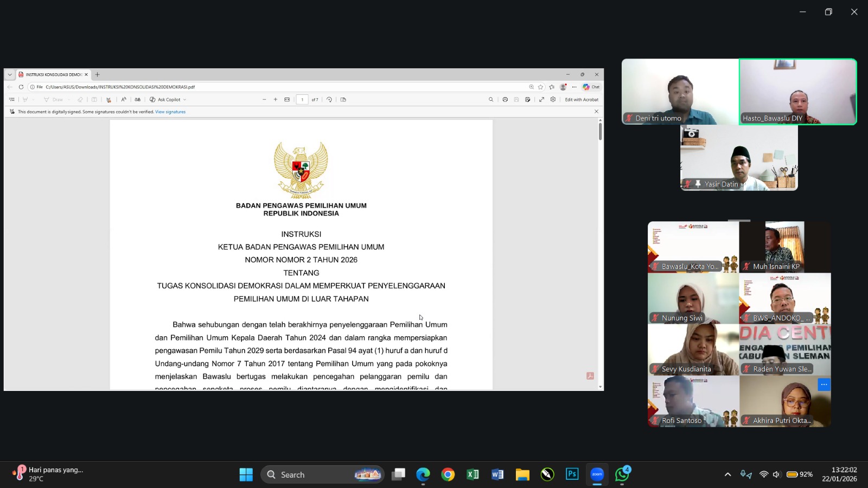Screen dimensions: 868x488
Task: Add this page to favorites star
Action: coord(540,87)
